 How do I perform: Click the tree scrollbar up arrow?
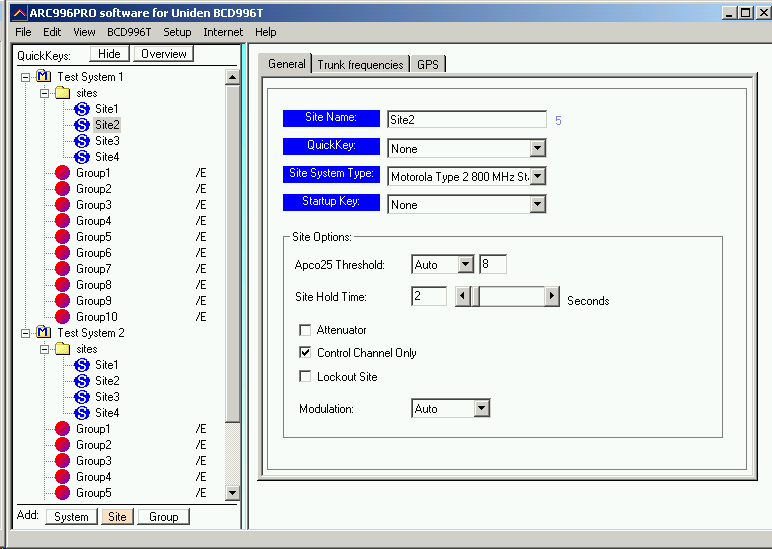(232, 77)
